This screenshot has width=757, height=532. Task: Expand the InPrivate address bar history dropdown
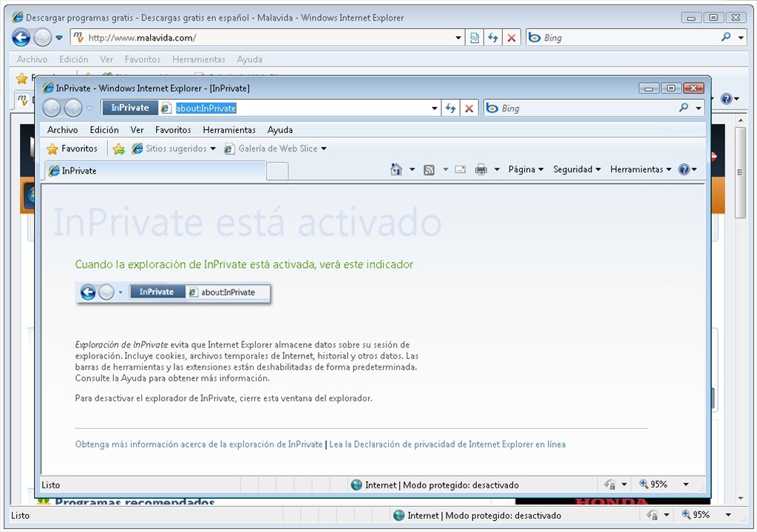pyautogui.click(x=435, y=108)
